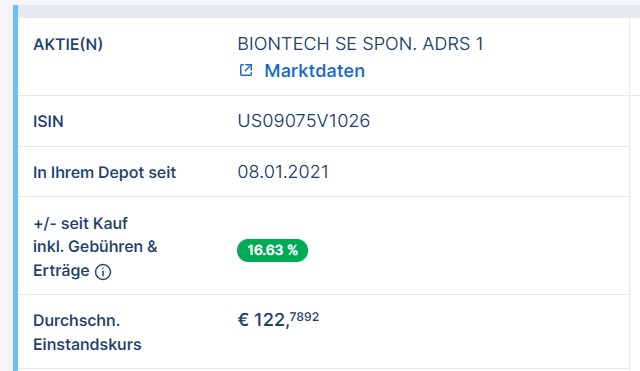The height and width of the screenshot is (371, 640).
Task: Show info tooltip icon next to Erträge
Action: pyautogui.click(x=103, y=272)
